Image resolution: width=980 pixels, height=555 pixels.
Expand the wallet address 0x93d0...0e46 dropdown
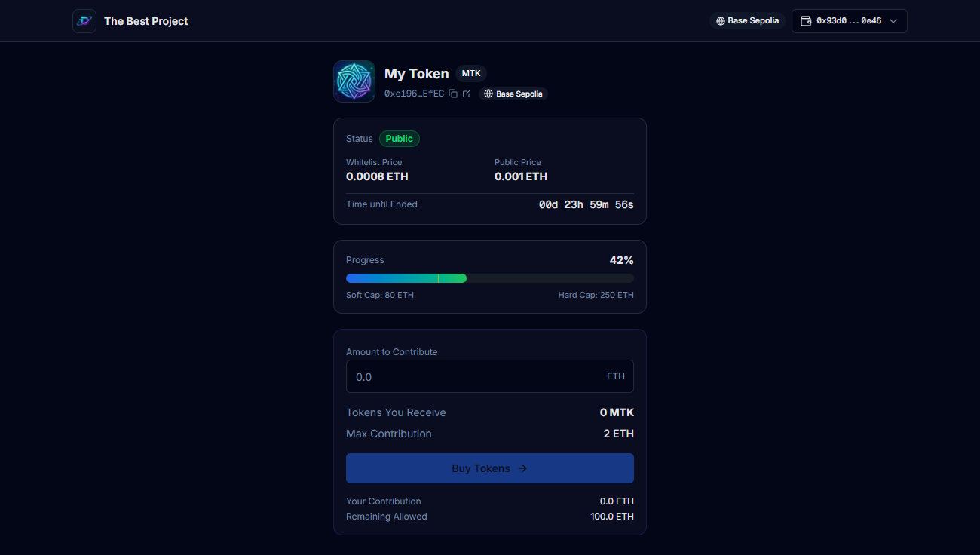849,20
